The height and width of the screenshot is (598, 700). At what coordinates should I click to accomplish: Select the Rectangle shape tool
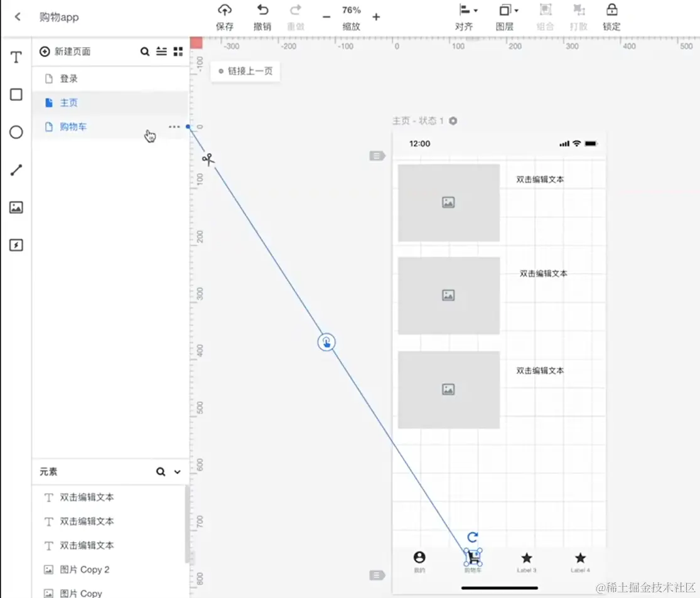tap(16, 94)
